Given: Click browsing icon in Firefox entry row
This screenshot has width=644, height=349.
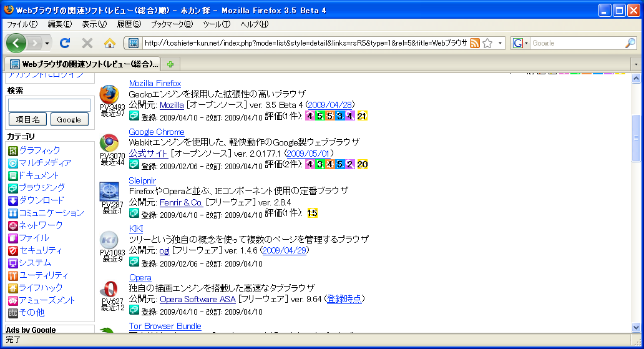Looking at the screenshot, I should pyautogui.click(x=134, y=116).
